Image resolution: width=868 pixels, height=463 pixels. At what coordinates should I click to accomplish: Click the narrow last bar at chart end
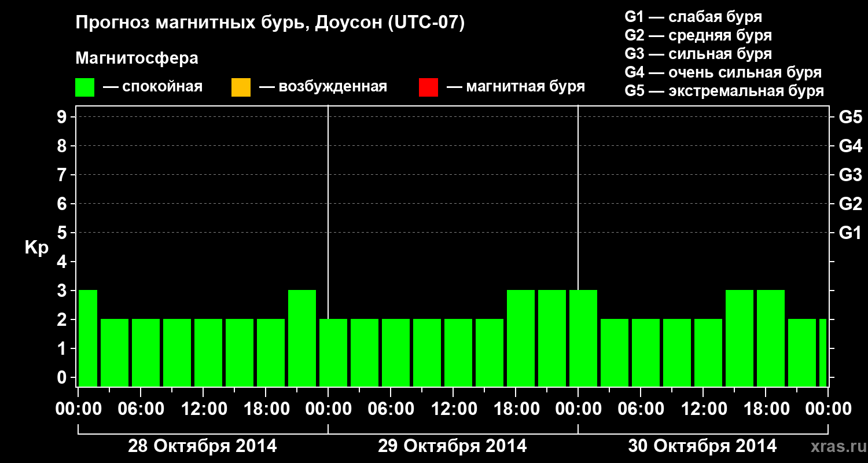point(823,352)
